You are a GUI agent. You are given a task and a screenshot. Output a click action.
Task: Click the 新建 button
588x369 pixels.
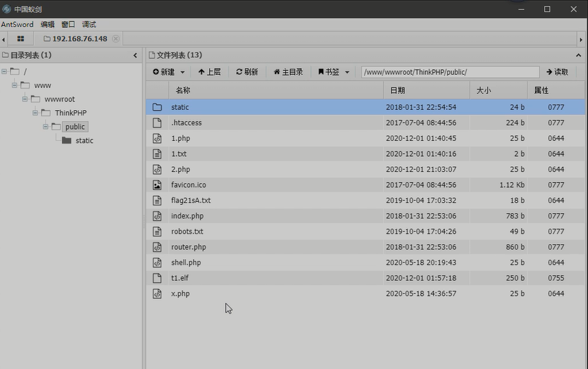(164, 71)
